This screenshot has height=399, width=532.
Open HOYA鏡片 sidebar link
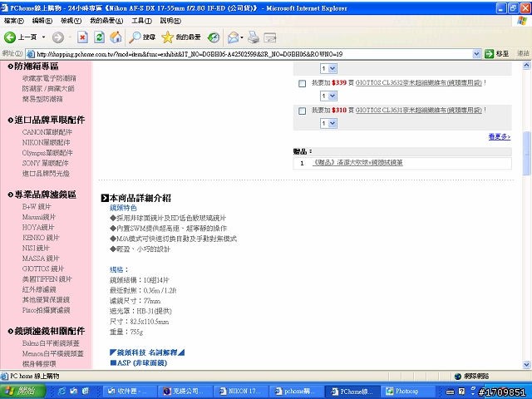pyautogui.click(x=38, y=227)
